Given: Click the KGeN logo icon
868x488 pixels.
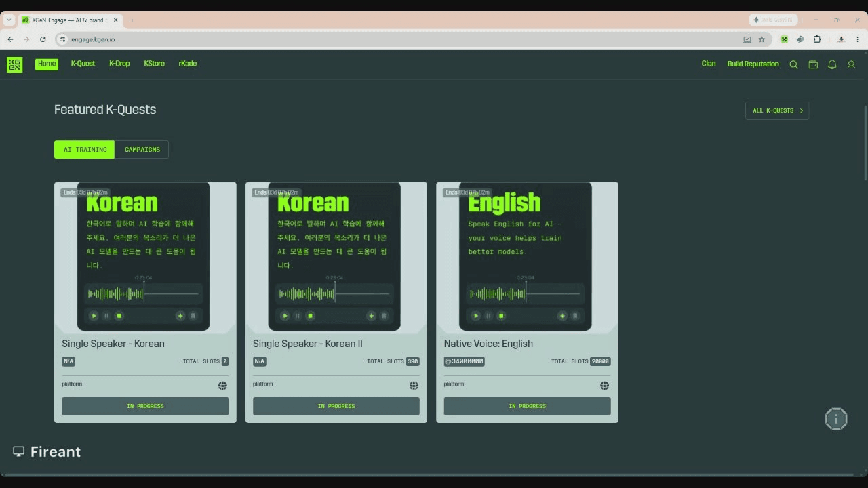Looking at the screenshot, I should pyautogui.click(x=14, y=64).
